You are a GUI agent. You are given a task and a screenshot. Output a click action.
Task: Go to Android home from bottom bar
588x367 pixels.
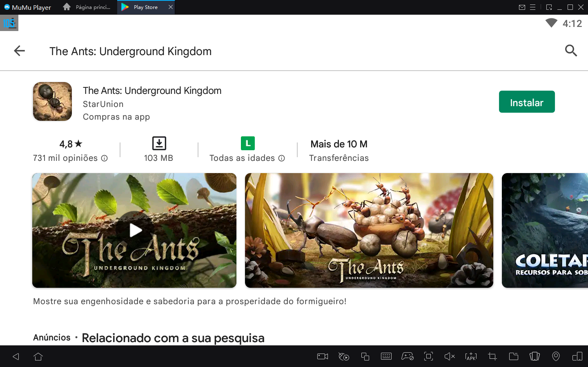point(38,356)
